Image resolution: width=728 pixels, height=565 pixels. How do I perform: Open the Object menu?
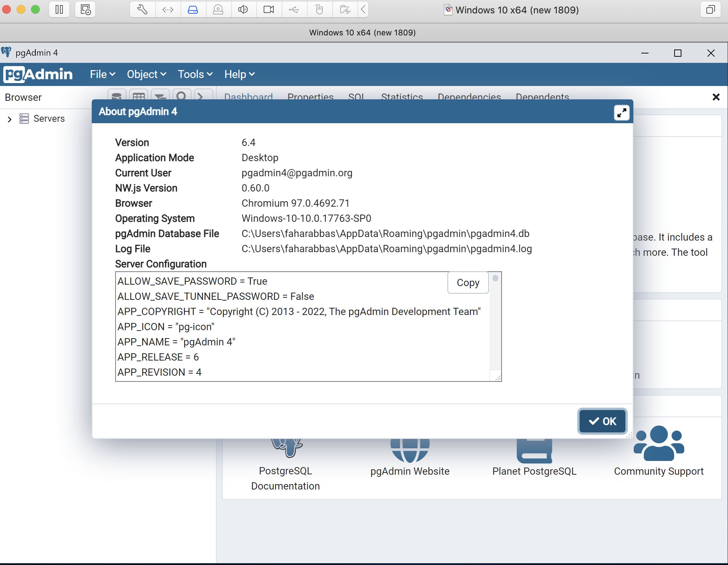tap(146, 74)
